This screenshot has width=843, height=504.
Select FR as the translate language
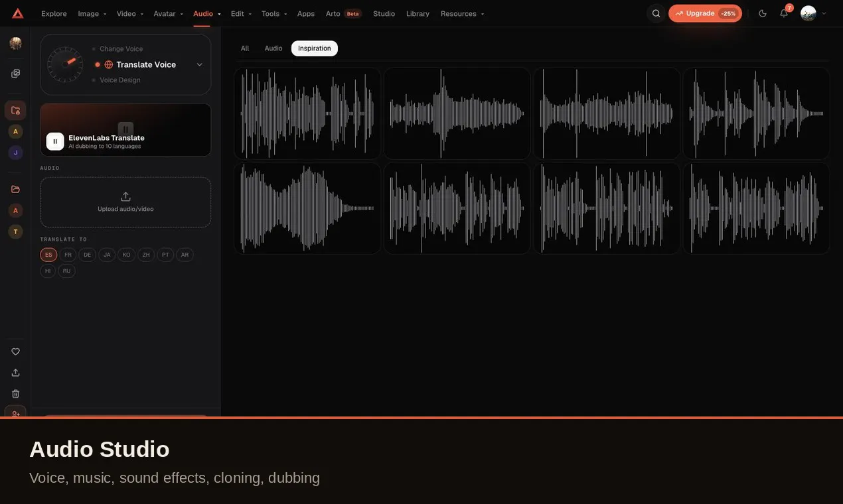click(68, 255)
